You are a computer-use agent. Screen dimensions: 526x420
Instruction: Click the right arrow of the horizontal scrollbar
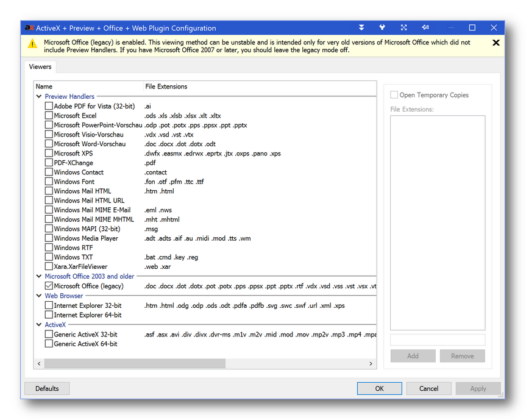pos(371,363)
